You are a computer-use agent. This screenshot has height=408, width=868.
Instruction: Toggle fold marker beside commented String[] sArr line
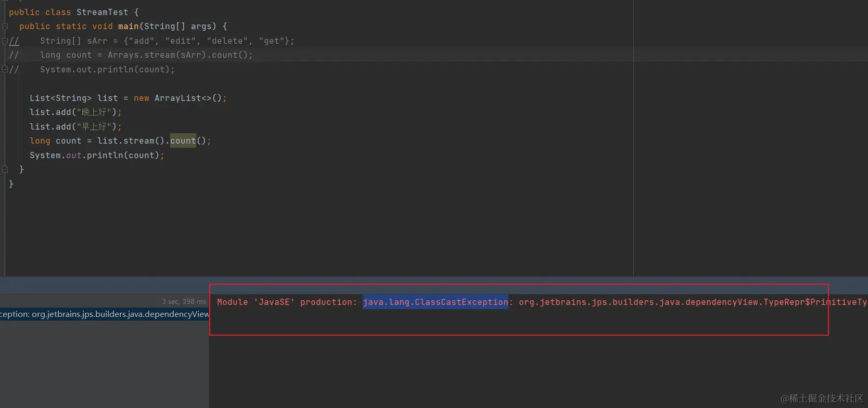click(x=5, y=41)
